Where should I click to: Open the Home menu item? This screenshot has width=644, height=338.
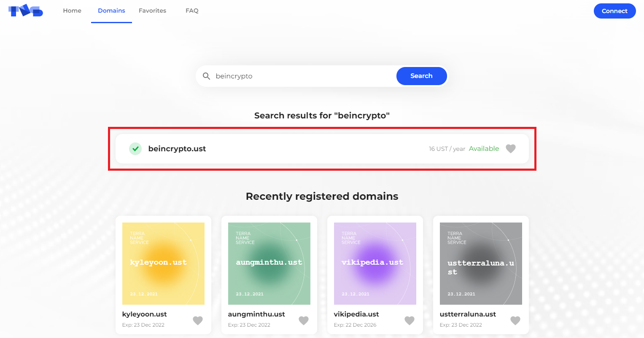72,11
